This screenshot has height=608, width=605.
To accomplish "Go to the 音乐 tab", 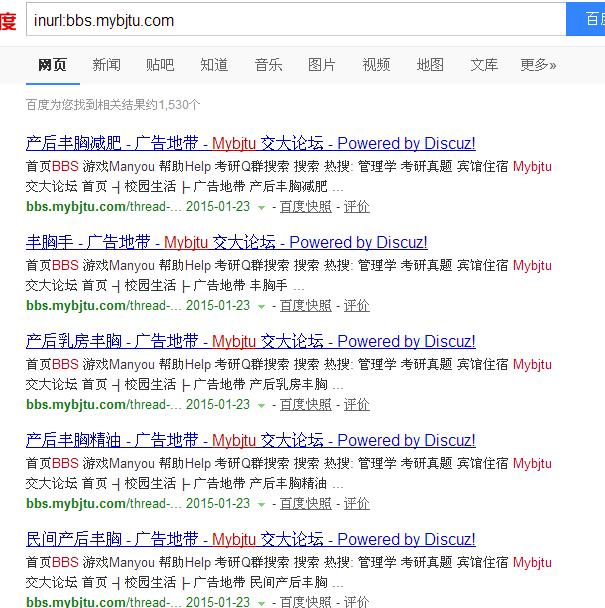I will (268, 65).
